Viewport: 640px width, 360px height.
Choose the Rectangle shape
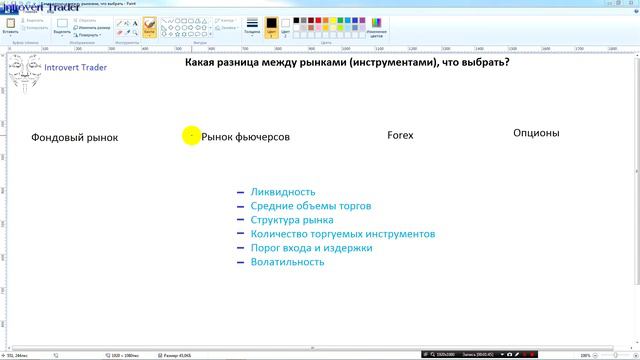pos(184,21)
